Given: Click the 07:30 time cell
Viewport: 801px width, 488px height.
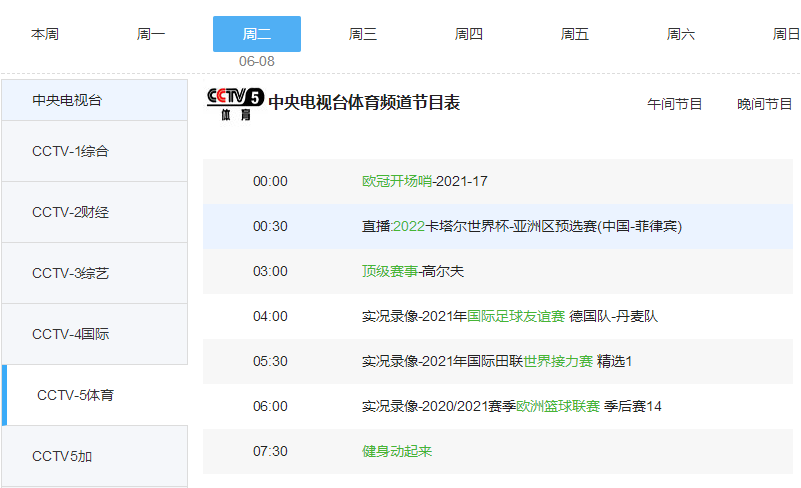Looking at the screenshot, I should (270, 451).
